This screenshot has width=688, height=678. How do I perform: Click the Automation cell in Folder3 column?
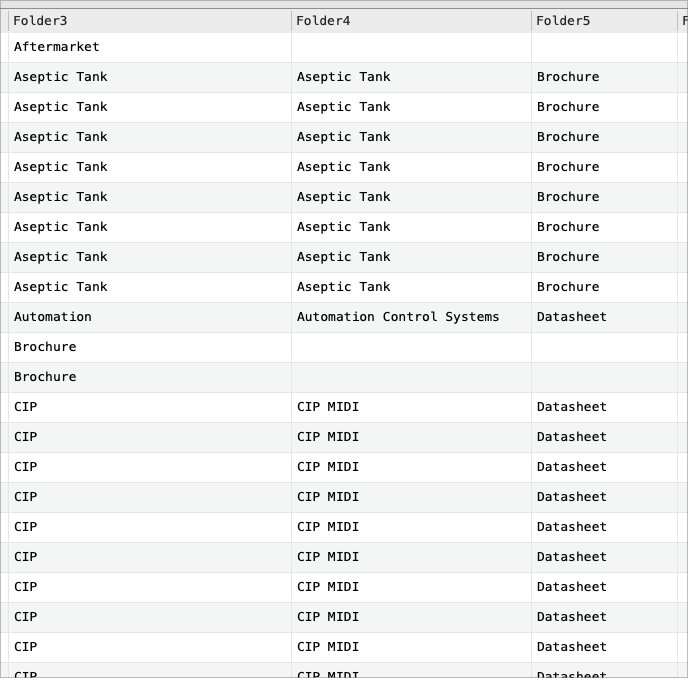coord(53,317)
